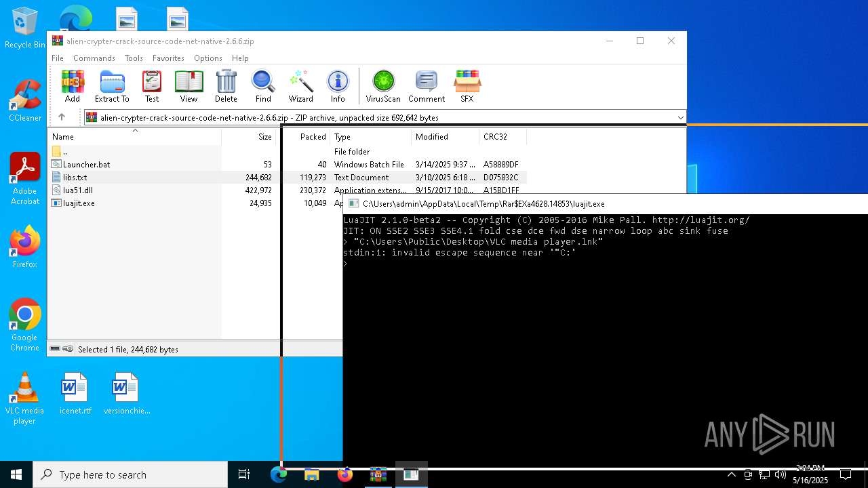Open File Explorer from taskbar
The image size is (868, 488).
pos(311,474)
